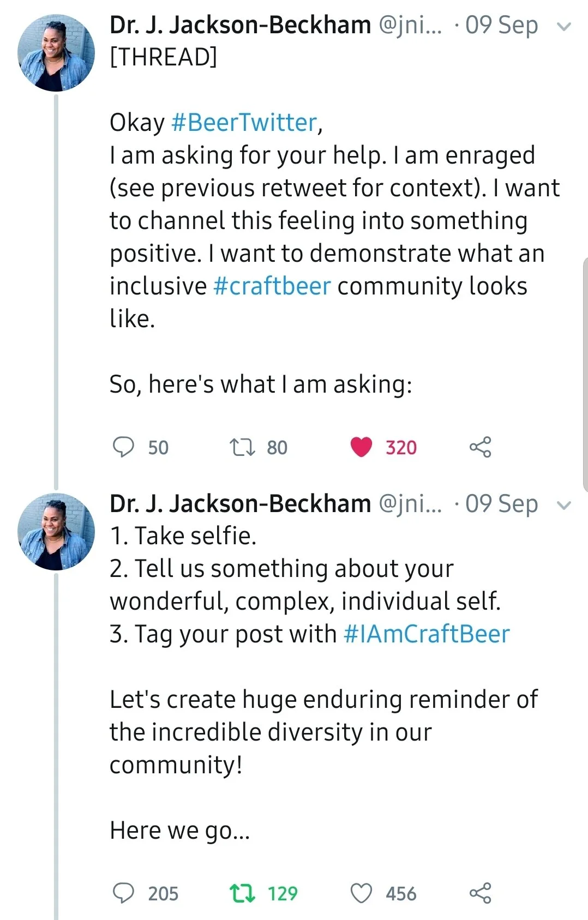Reply to the Take selfie tweet
The height and width of the screenshot is (920, 588).
(123, 893)
